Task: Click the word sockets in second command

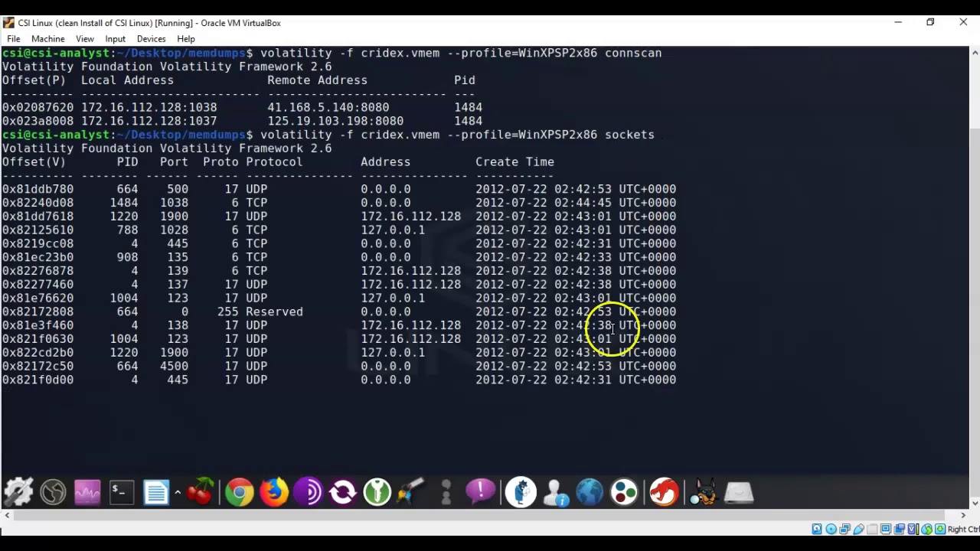Action: (x=629, y=135)
